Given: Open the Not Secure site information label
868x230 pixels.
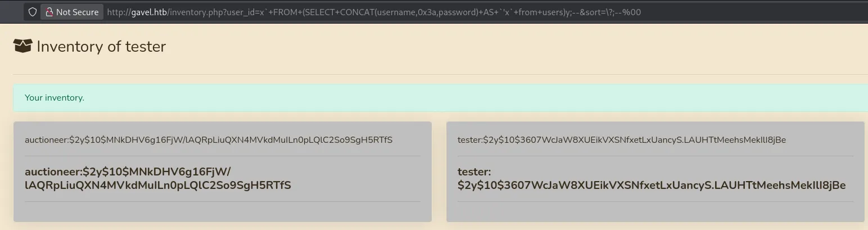Looking at the screenshot, I should [77, 12].
